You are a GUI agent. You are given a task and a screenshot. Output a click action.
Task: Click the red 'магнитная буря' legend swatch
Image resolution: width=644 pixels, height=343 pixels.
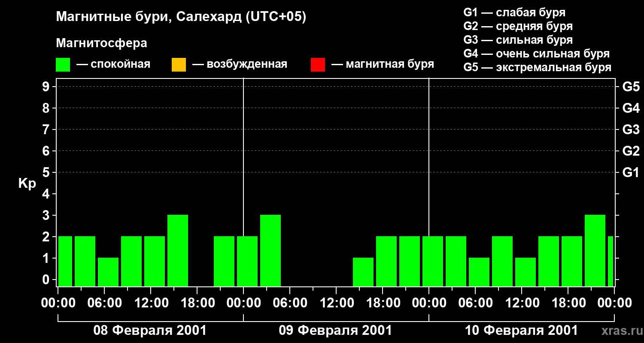(x=318, y=65)
